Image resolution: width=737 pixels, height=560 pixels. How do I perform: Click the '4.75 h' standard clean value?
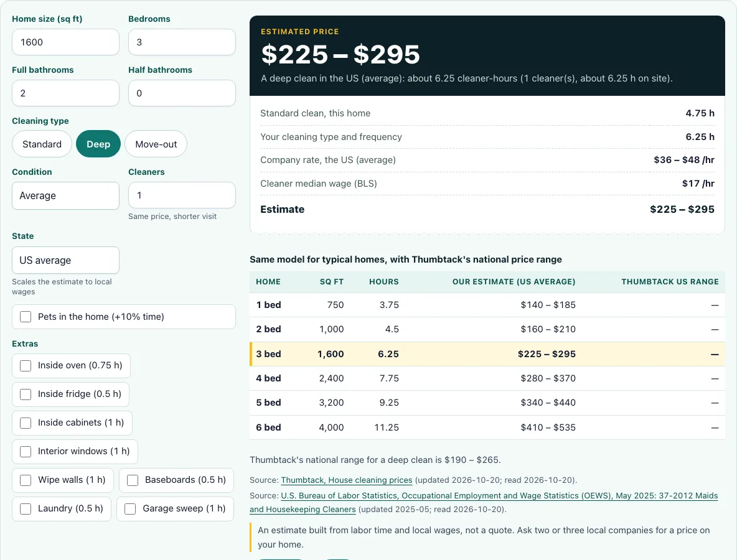point(700,113)
